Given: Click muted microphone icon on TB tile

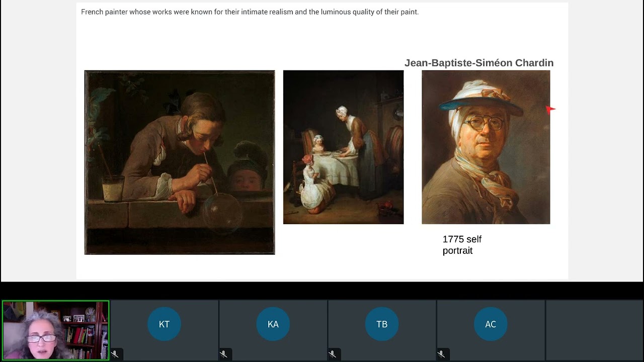Looking at the screenshot, I should coord(332,354).
